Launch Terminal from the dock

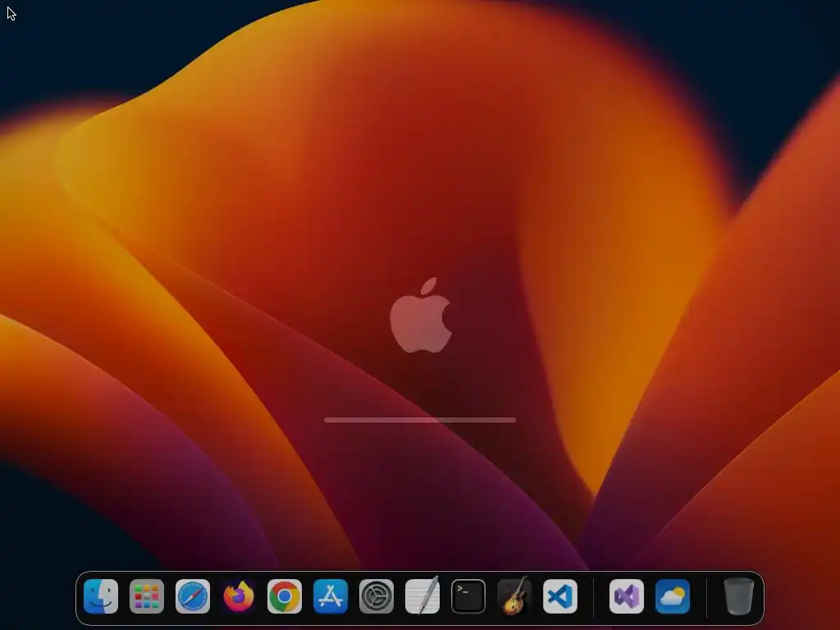468,596
